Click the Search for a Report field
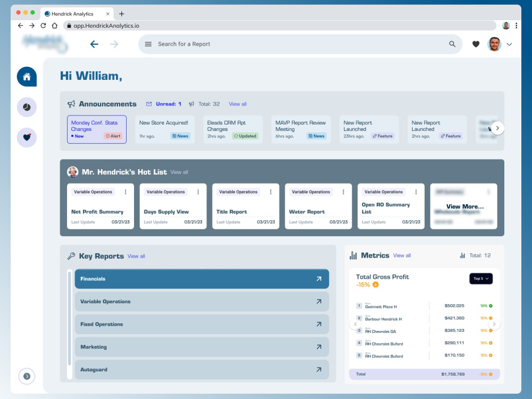 (x=300, y=44)
